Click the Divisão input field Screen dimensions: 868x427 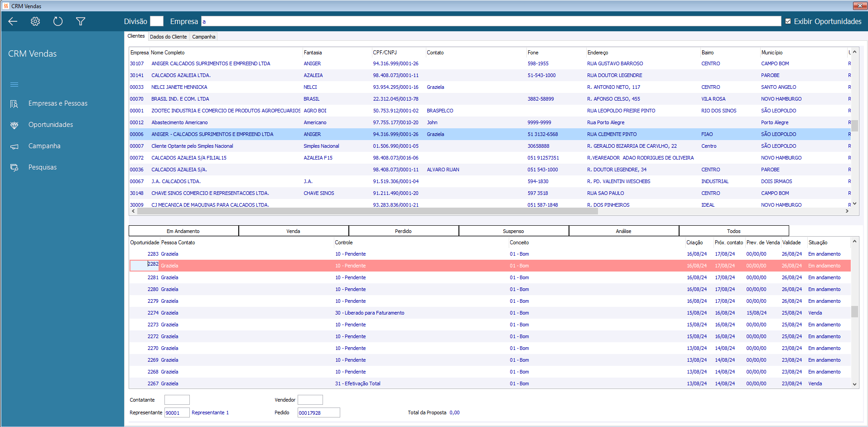tap(157, 21)
